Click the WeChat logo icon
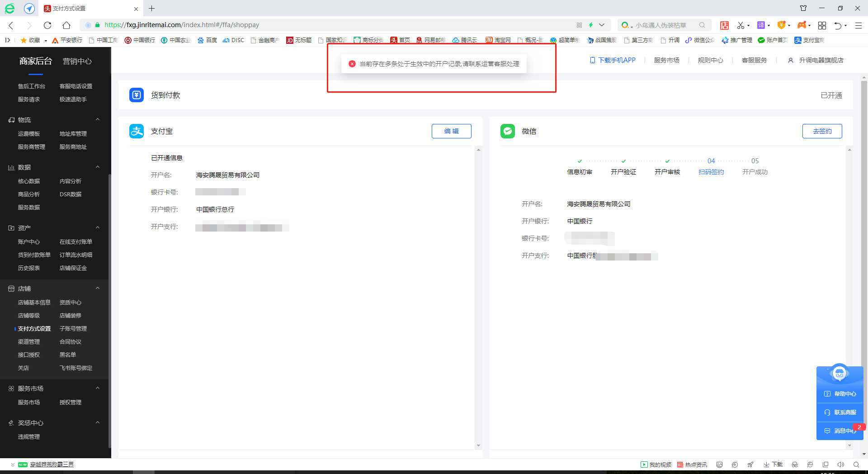This screenshot has height=474, width=868. 508,131
